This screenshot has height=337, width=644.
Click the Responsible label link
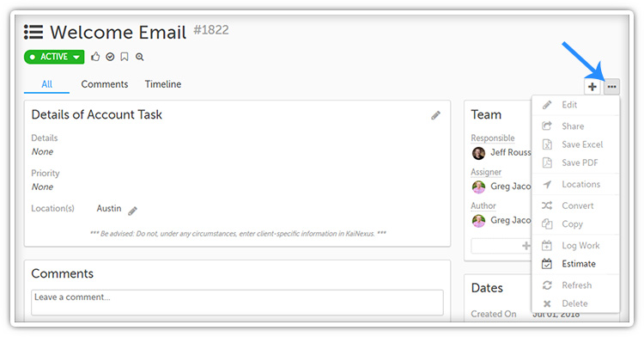coord(493,138)
